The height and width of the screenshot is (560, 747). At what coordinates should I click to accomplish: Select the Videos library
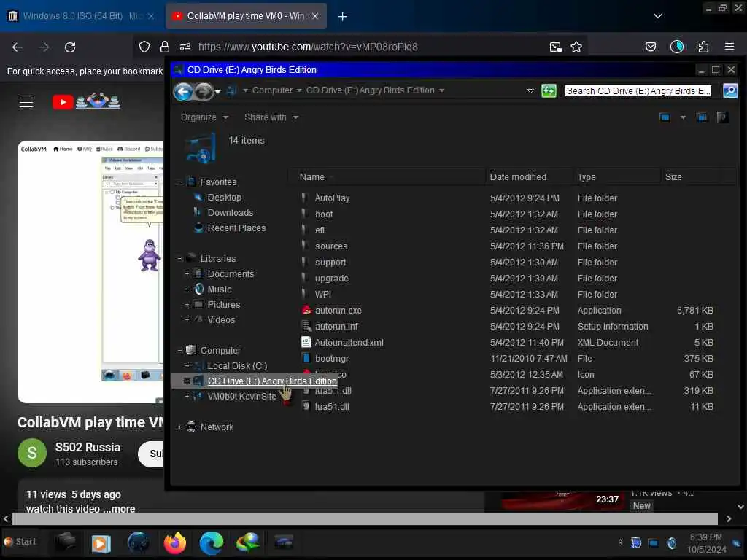[221, 319]
